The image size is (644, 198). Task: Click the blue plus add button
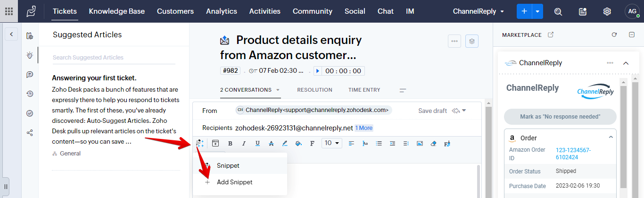(524, 11)
